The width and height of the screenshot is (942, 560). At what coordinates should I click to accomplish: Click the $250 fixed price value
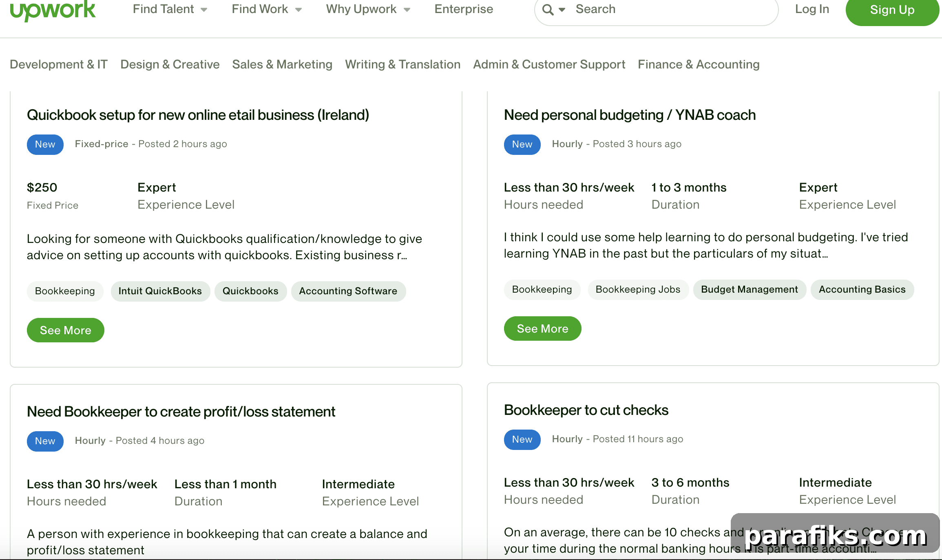tap(42, 187)
